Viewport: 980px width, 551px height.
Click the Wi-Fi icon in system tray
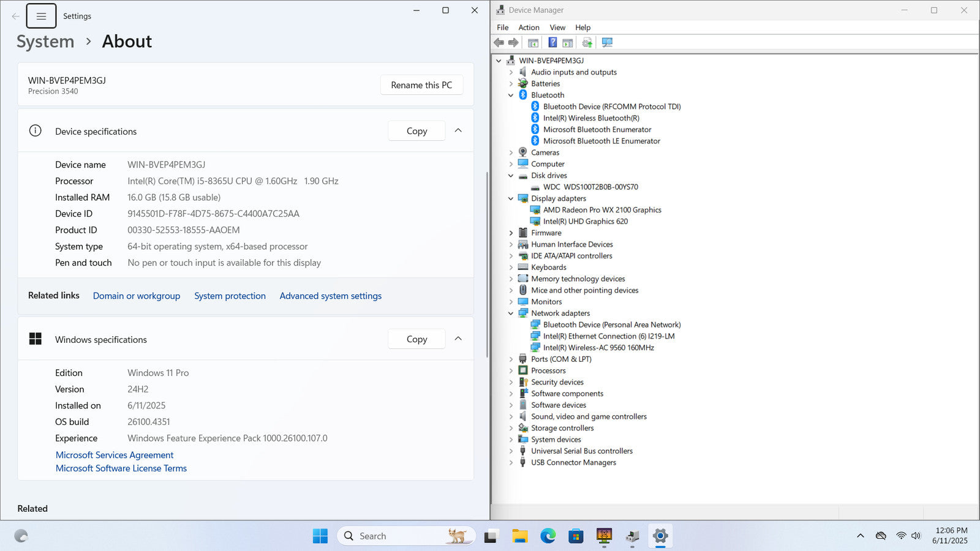900,536
